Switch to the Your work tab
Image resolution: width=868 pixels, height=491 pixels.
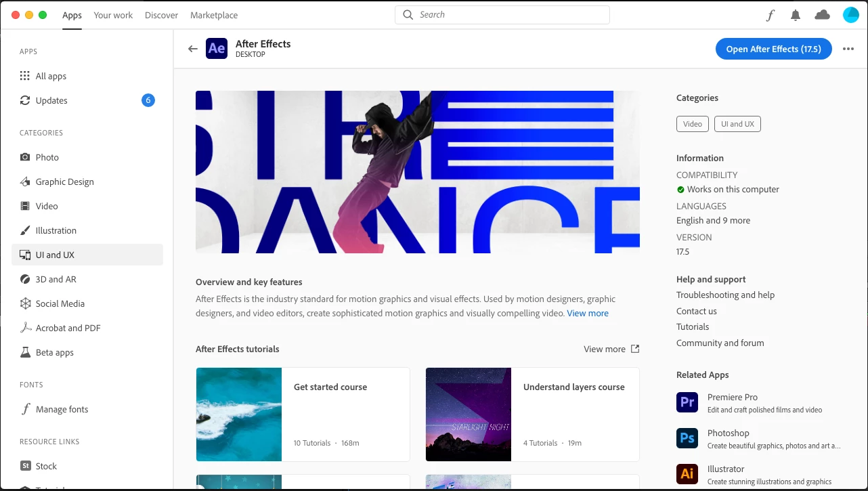113,15
